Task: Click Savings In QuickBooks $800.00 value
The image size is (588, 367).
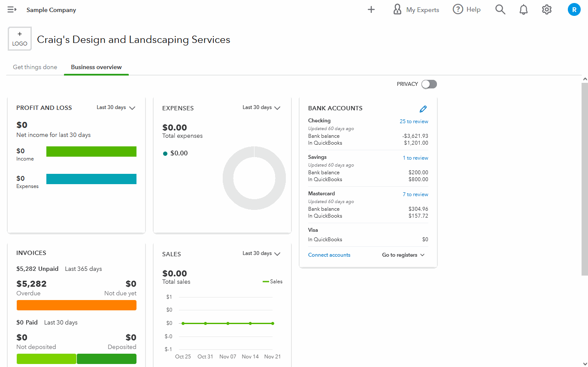Action: 418,179
